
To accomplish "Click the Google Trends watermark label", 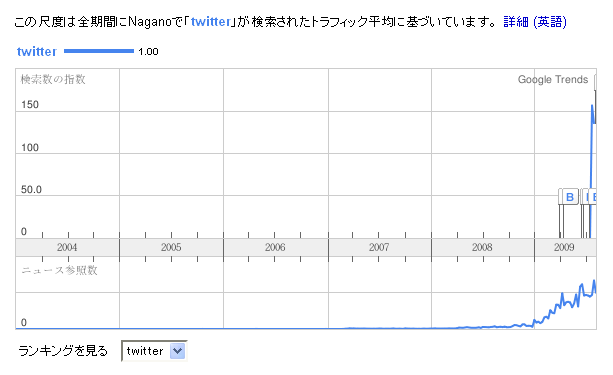I will click(x=553, y=79).
